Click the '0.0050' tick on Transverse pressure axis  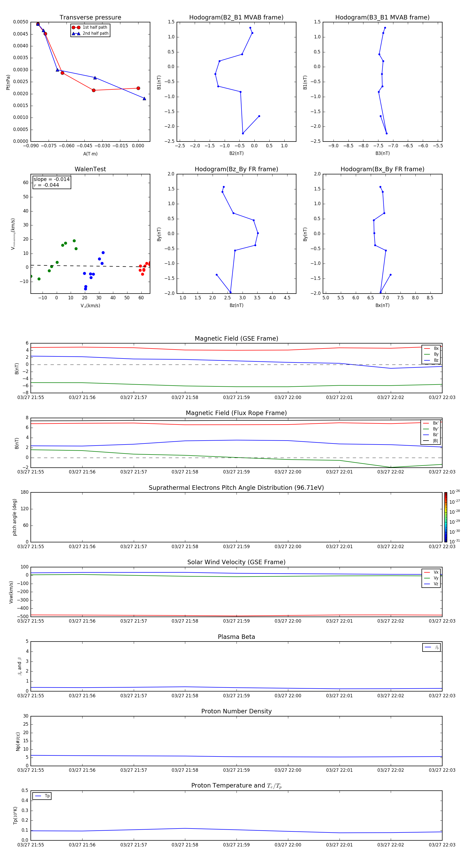tap(21, 22)
